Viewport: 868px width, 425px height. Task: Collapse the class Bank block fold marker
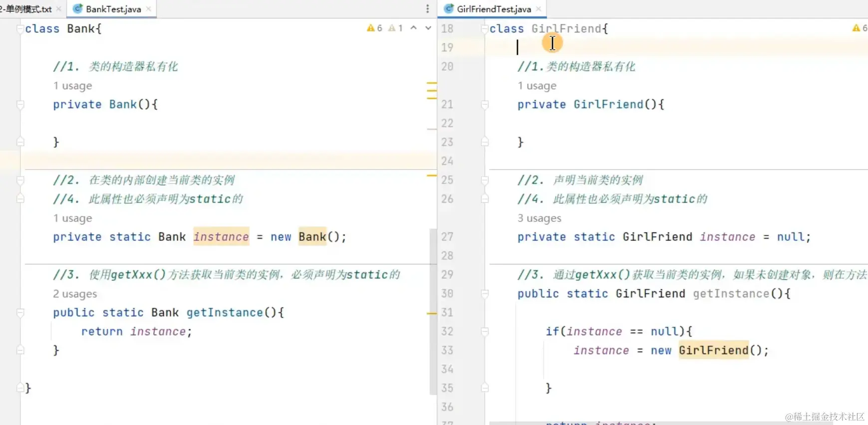tap(20, 29)
